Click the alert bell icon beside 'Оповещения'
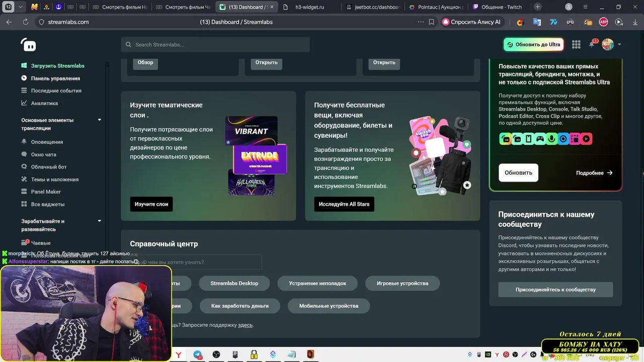Screen dimensions: 644x362 24,142
